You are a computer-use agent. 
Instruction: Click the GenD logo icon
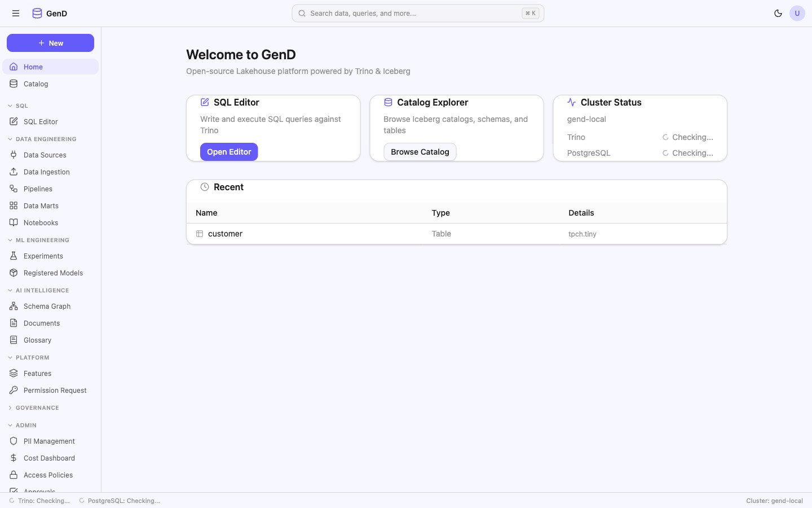37,14
